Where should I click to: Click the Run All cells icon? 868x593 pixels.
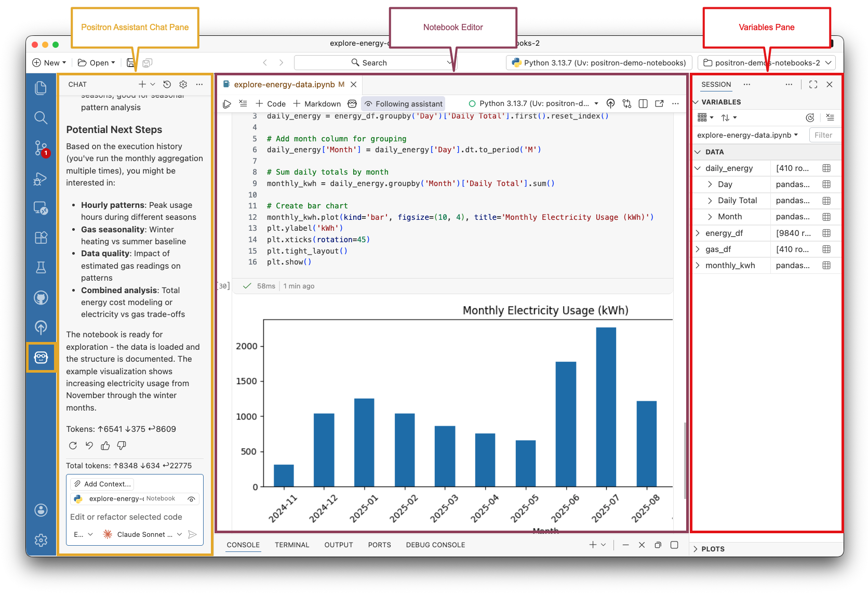pos(227,103)
